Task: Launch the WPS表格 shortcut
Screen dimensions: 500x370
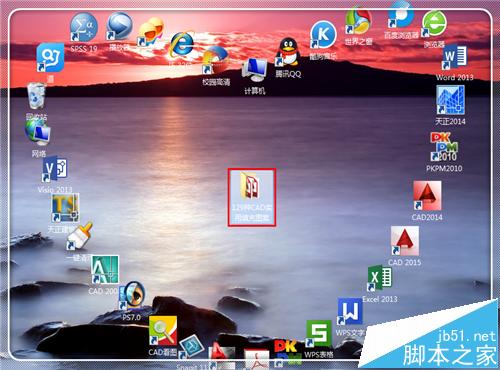Action: point(318,334)
